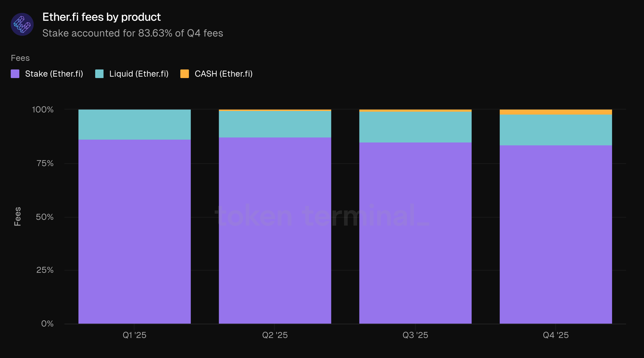Click the 100% y-axis label
Image resolution: width=644 pixels, height=358 pixels.
[43, 109]
